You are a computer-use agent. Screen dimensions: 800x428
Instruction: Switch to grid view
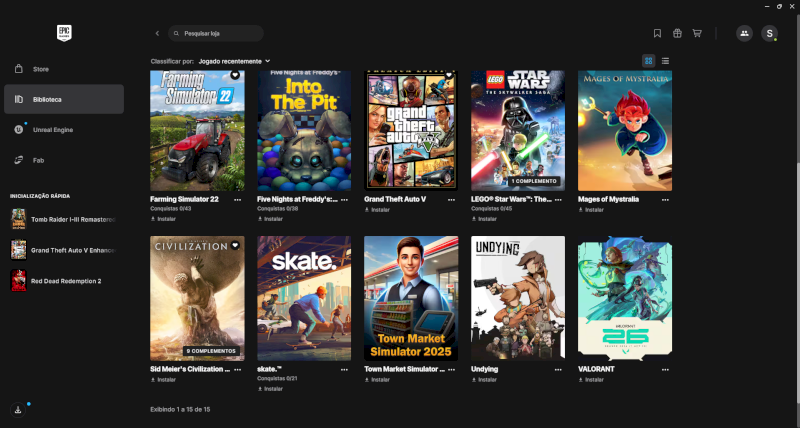tap(648, 61)
